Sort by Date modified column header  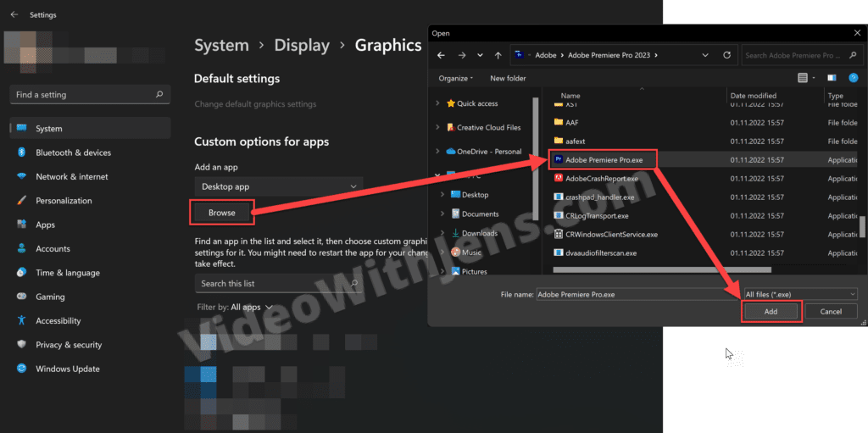click(753, 95)
